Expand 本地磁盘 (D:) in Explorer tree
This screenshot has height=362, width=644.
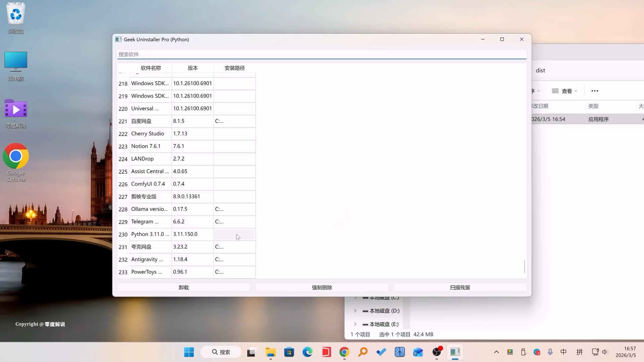coord(355,311)
